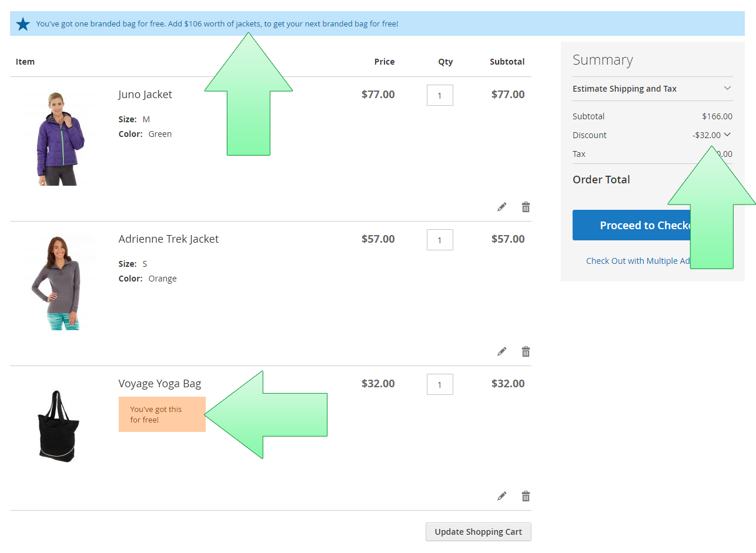Image resolution: width=756 pixels, height=553 pixels.
Task: Click the Voyage Yoga Bag product image
Action: pyautogui.click(x=58, y=427)
